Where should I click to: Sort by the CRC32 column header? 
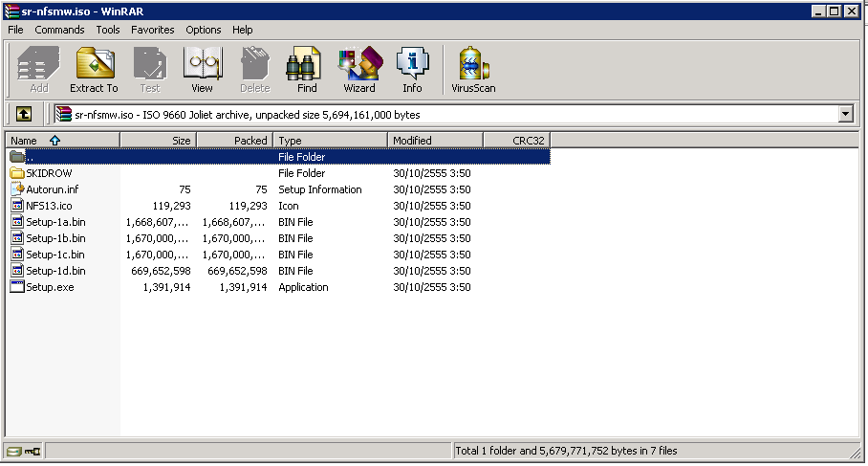516,141
